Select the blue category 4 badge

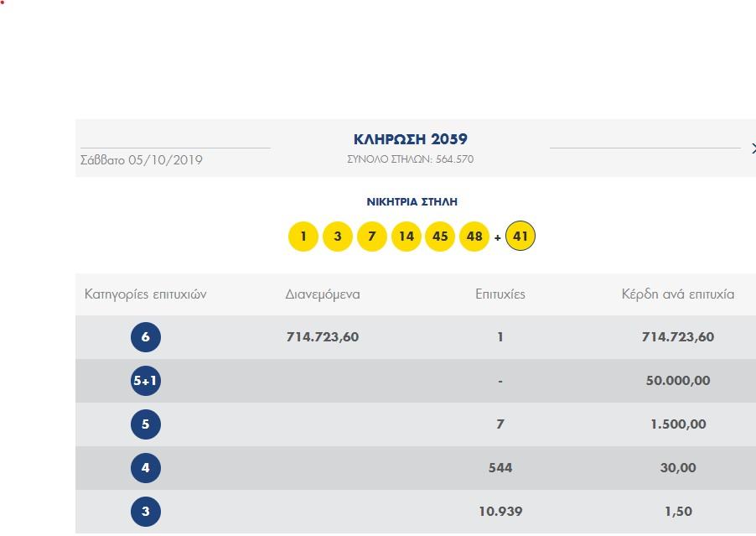click(146, 468)
